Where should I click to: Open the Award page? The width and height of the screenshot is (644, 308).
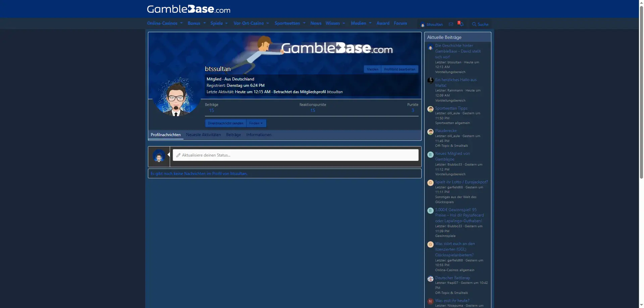[383, 23]
